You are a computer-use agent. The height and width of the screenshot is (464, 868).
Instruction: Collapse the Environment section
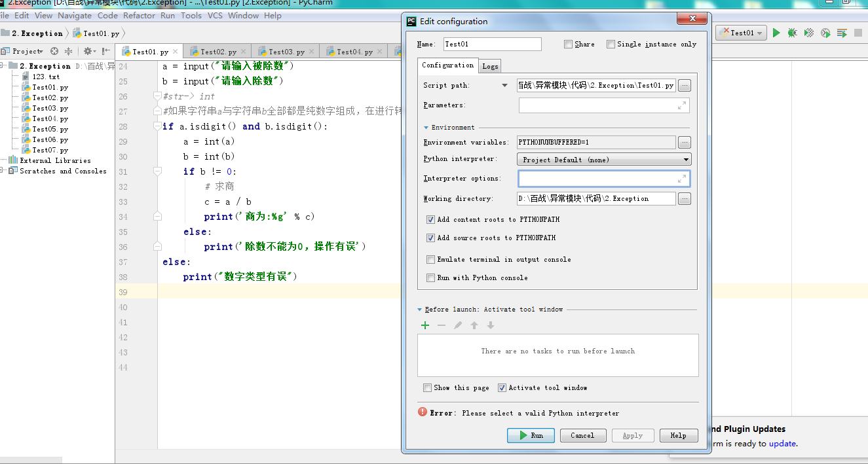426,128
